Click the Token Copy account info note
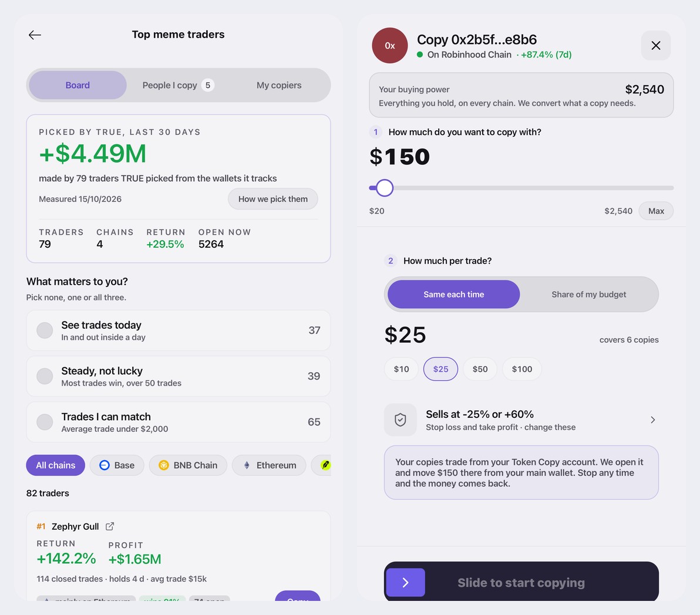This screenshot has height=615, width=700. (521, 473)
